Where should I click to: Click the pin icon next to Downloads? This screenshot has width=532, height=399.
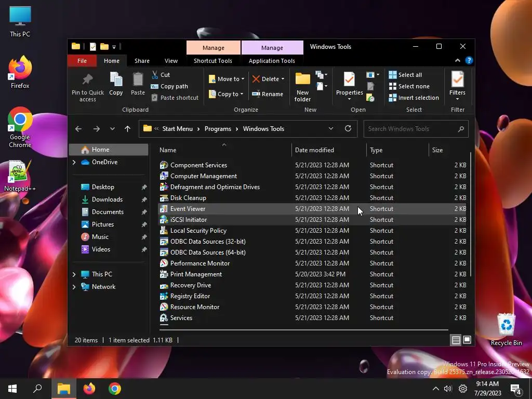point(144,199)
